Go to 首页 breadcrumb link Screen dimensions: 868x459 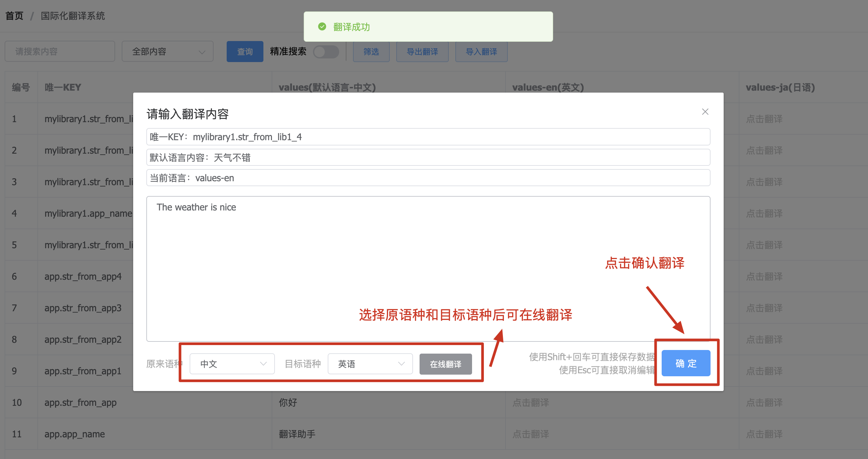pos(14,16)
